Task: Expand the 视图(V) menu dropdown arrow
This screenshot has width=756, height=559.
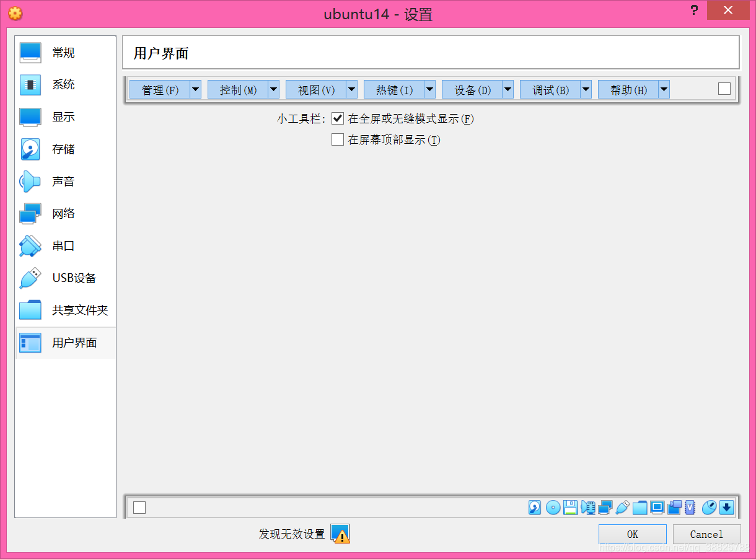Action: pyautogui.click(x=352, y=89)
